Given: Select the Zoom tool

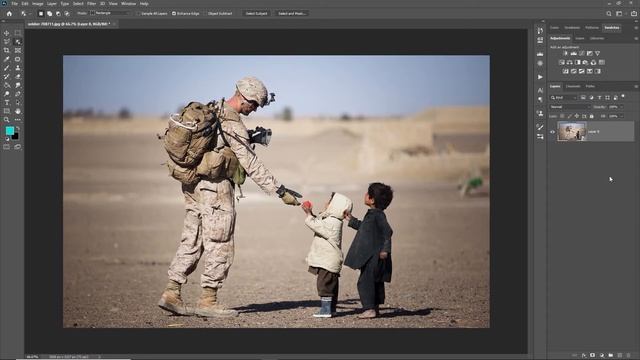Looking at the screenshot, I should coord(7,120).
